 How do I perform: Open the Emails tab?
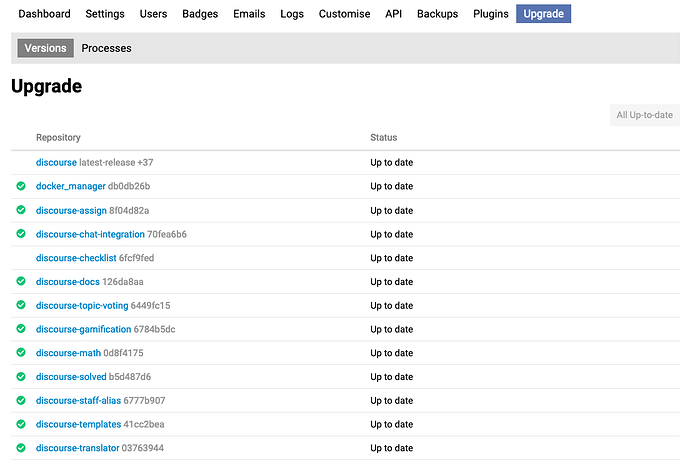[x=249, y=14]
